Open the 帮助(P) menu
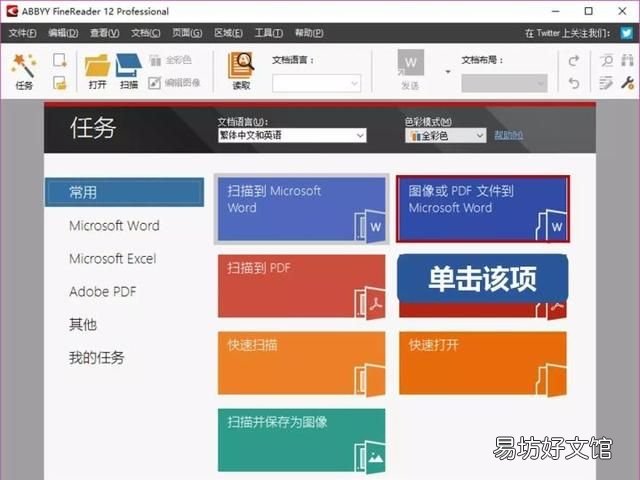Screen dimensions: 640x480 pyautogui.click(x=309, y=33)
